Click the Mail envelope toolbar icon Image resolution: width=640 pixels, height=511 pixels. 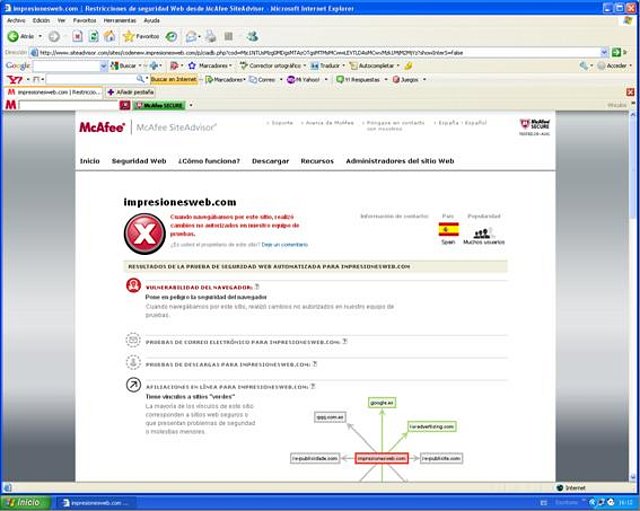[x=191, y=37]
